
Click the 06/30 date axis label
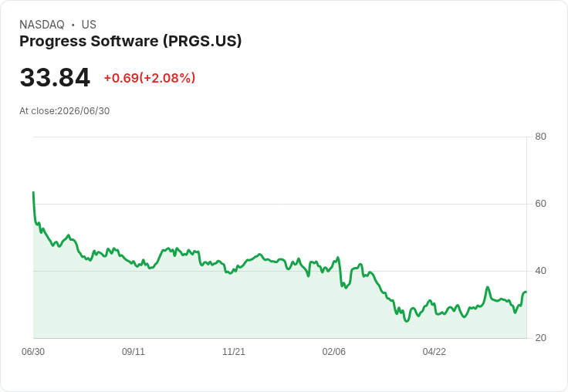coord(33,352)
